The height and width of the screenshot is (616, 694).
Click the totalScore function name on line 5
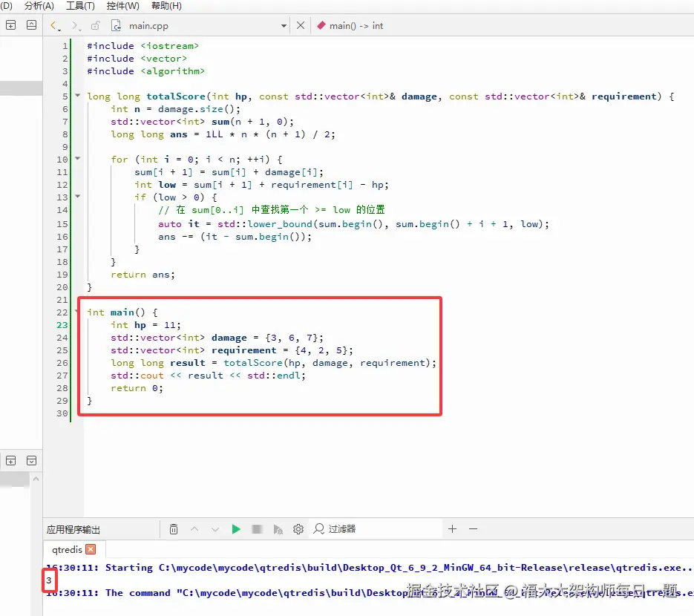tap(176, 96)
